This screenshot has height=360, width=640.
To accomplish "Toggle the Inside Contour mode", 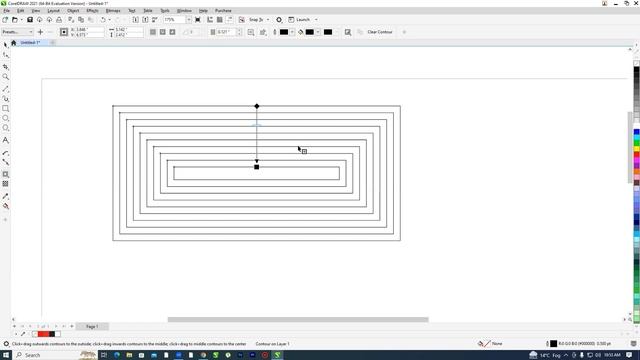I will [x=163, y=32].
